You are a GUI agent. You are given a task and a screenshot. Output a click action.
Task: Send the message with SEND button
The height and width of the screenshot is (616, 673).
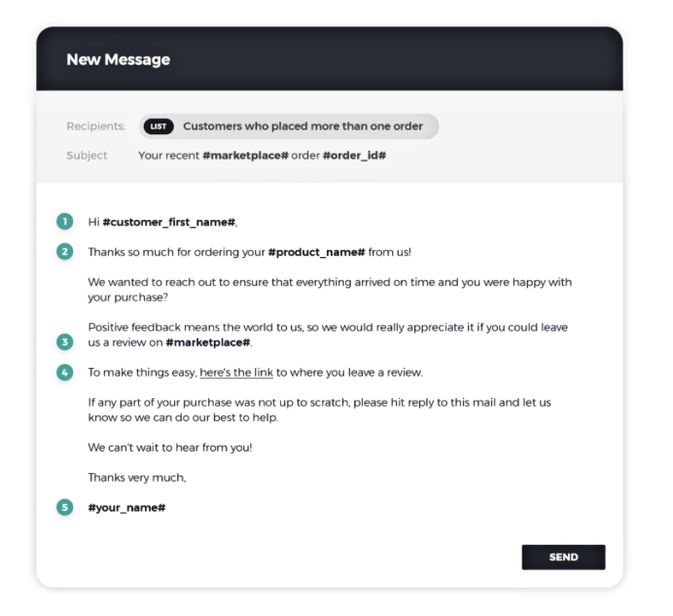563,558
